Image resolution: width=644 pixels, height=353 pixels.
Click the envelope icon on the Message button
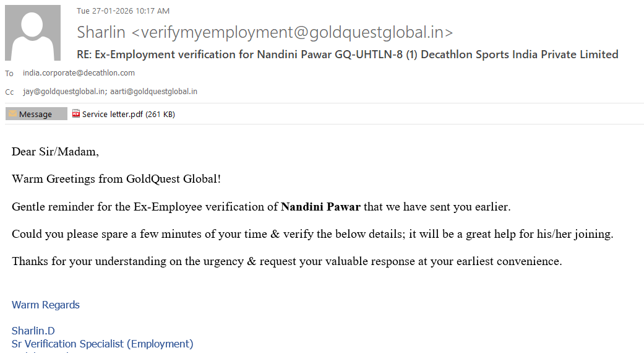click(12, 114)
